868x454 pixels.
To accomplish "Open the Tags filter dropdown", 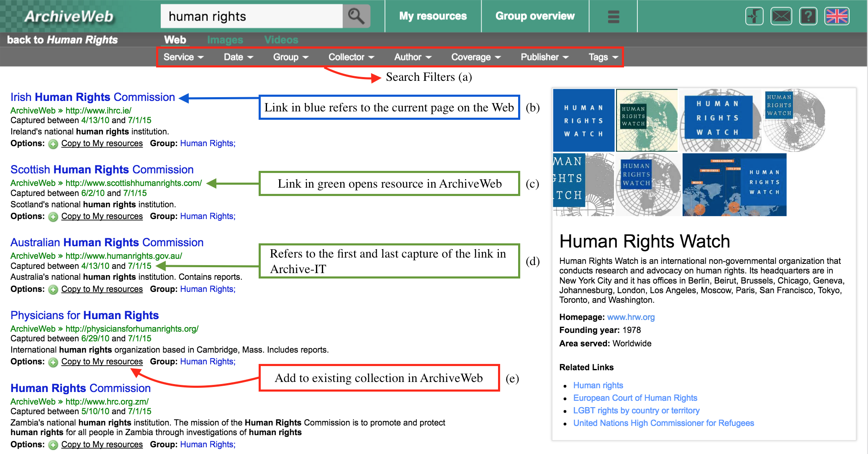I will [603, 57].
